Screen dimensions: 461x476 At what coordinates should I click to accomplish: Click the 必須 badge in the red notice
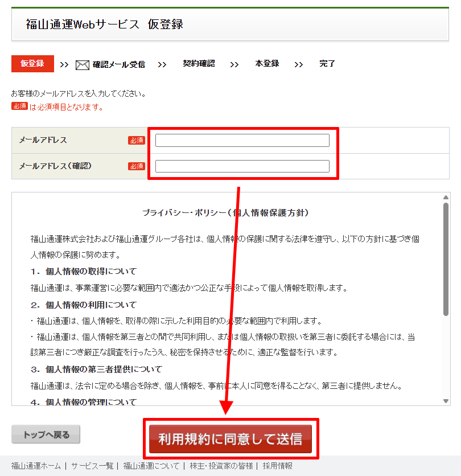19,106
